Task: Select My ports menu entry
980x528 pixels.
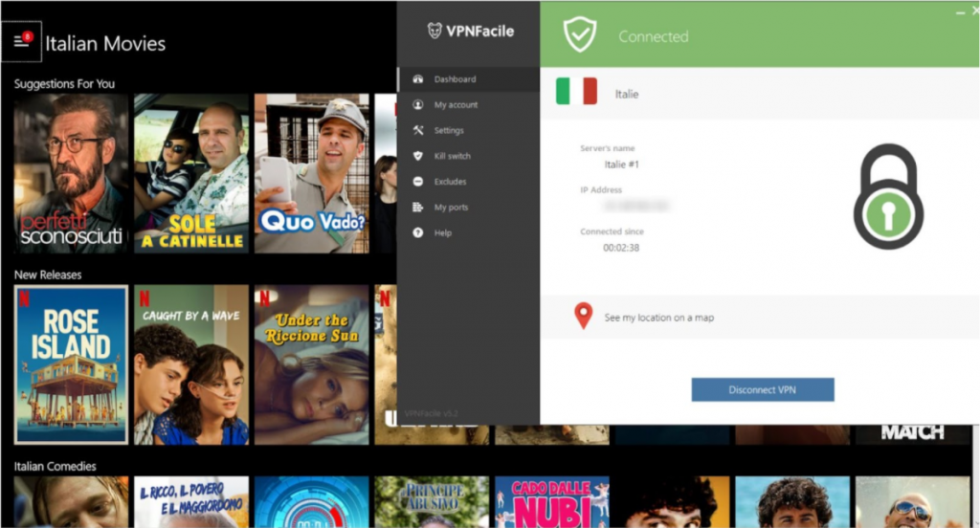Action: click(468, 208)
